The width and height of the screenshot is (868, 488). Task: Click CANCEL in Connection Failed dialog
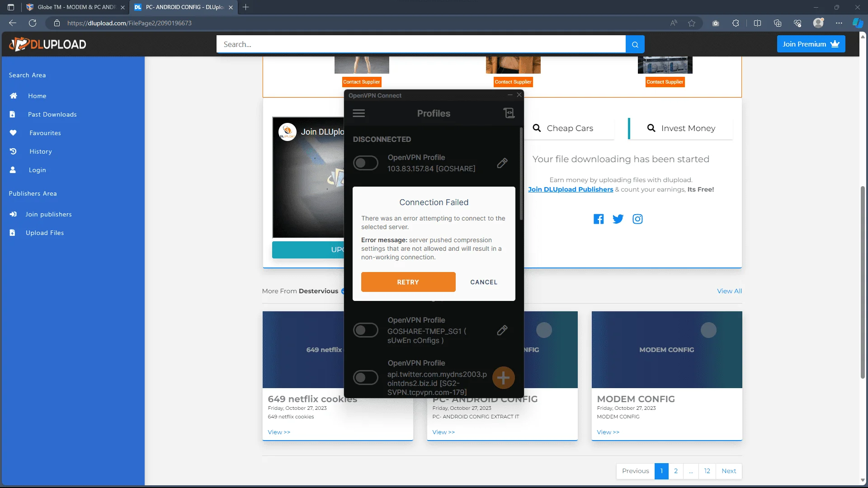[x=484, y=282]
